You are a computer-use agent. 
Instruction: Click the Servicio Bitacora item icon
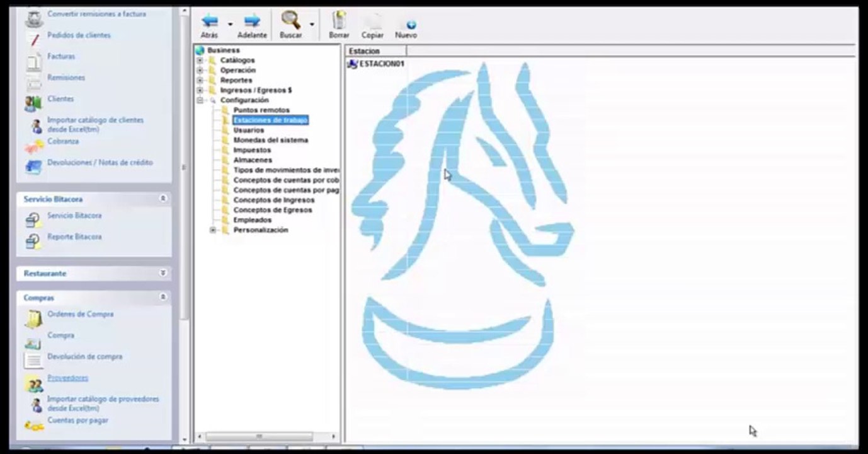coord(33,220)
